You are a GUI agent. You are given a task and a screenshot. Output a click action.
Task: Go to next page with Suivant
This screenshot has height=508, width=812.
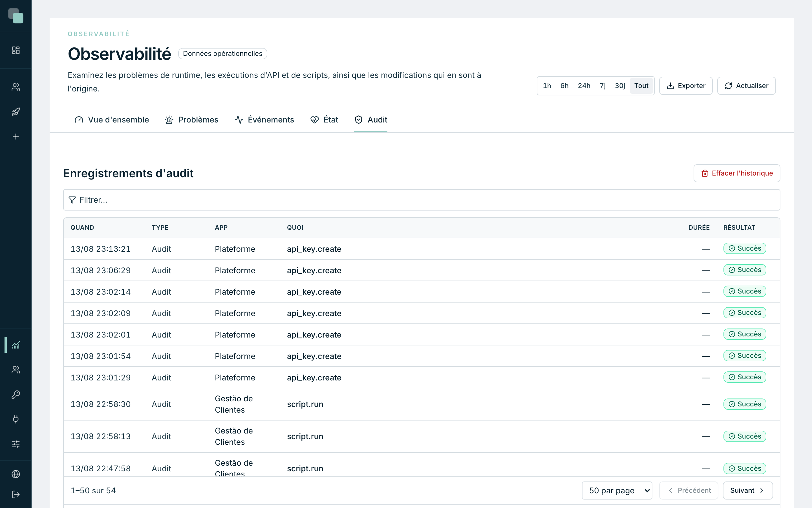pos(748,491)
